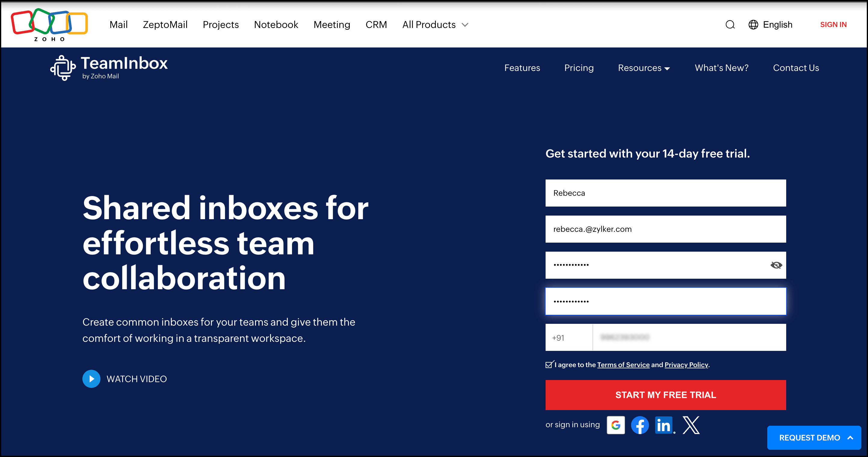The image size is (868, 457).
Task: Open the Pricing page
Action: (x=579, y=68)
